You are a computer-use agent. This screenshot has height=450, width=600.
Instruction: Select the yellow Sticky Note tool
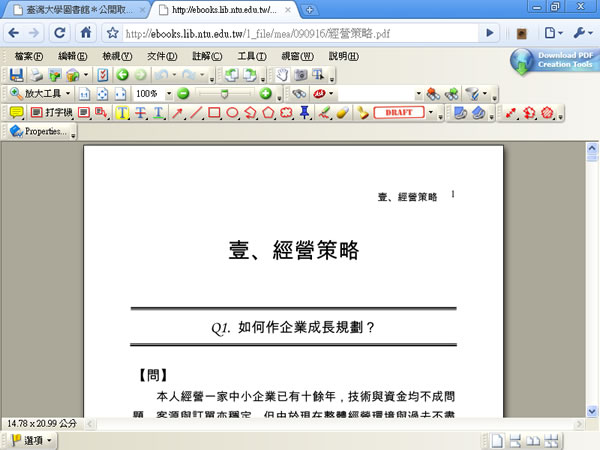coord(16,112)
